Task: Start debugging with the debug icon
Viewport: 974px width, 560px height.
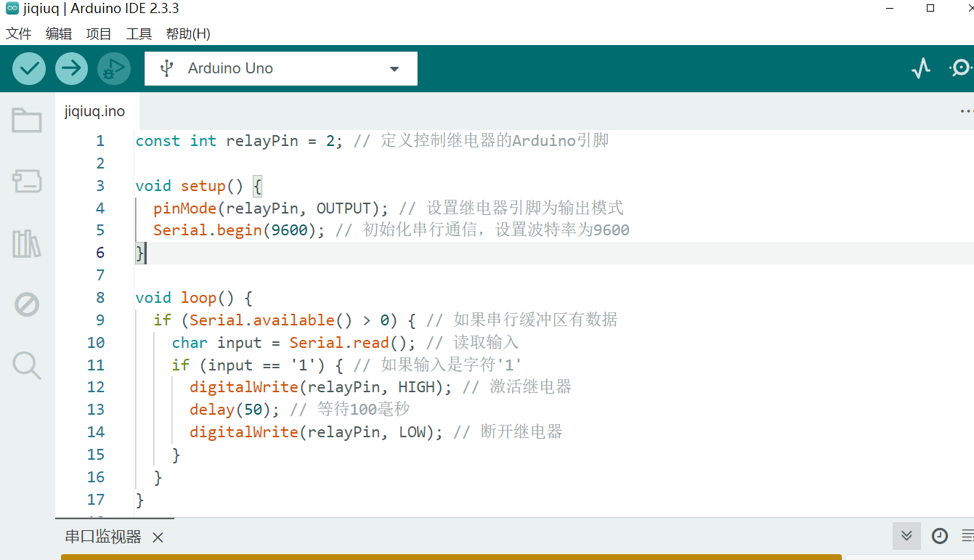Action: [113, 69]
